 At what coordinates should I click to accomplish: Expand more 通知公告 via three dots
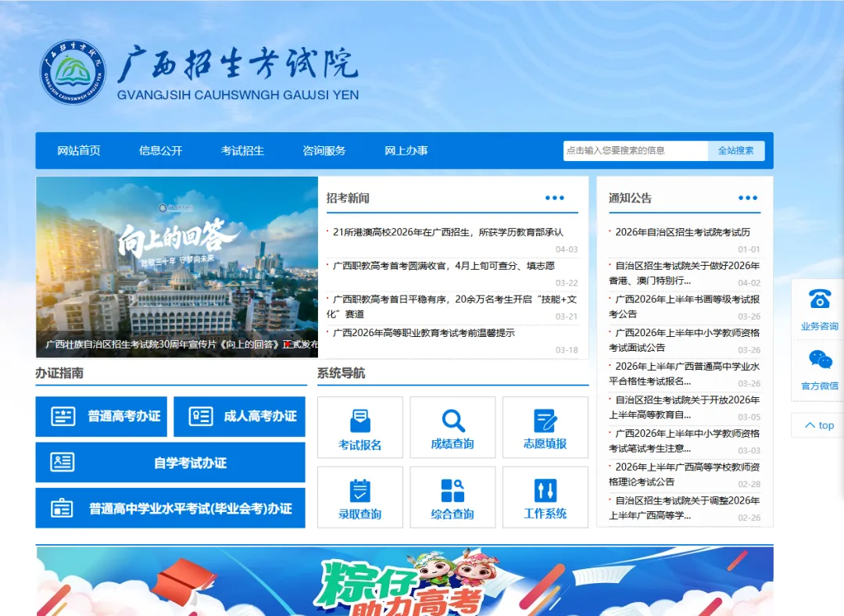point(748,199)
